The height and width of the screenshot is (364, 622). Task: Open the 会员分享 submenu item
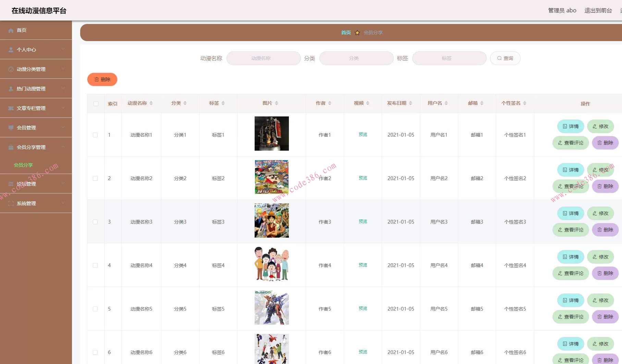click(x=23, y=165)
